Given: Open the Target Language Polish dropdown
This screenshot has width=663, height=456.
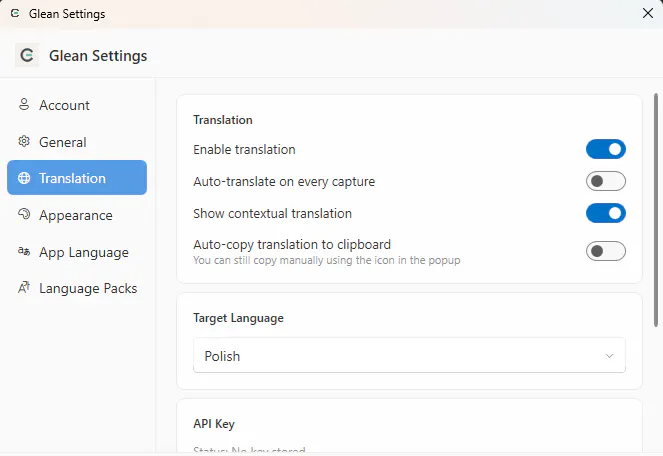Looking at the screenshot, I should 409,355.
